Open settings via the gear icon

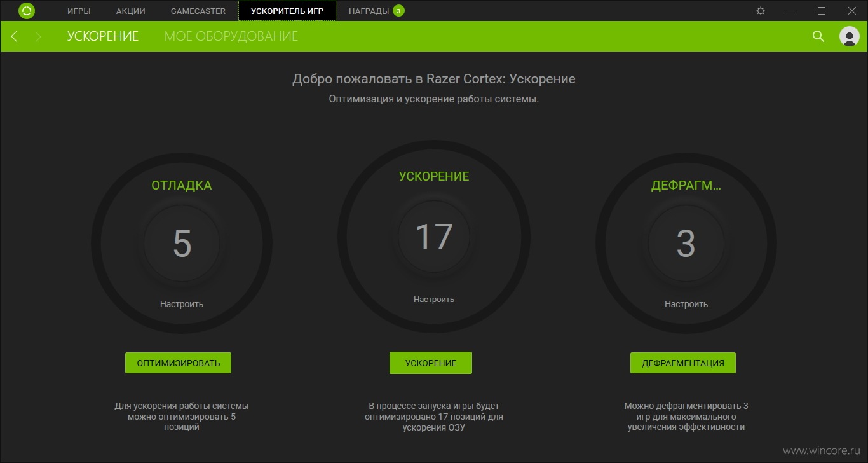761,11
